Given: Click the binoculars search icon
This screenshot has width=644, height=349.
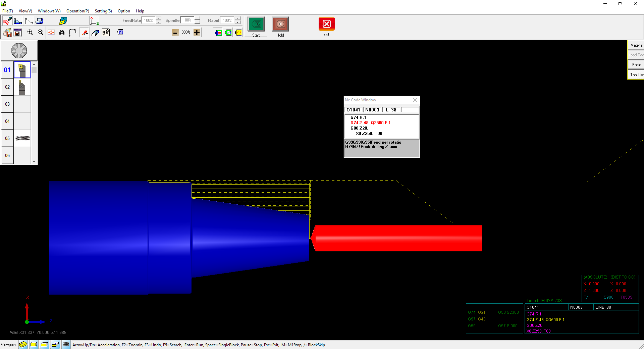Looking at the screenshot, I should (x=62, y=32).
